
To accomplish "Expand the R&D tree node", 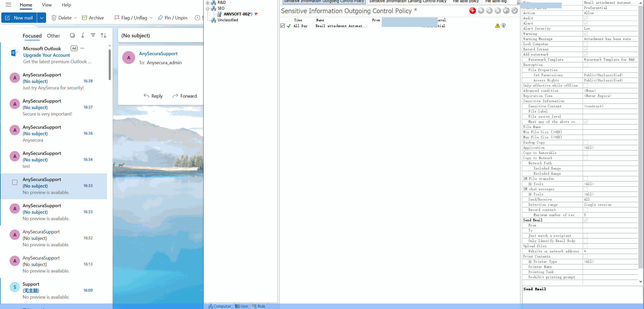I will click(207, 3).
